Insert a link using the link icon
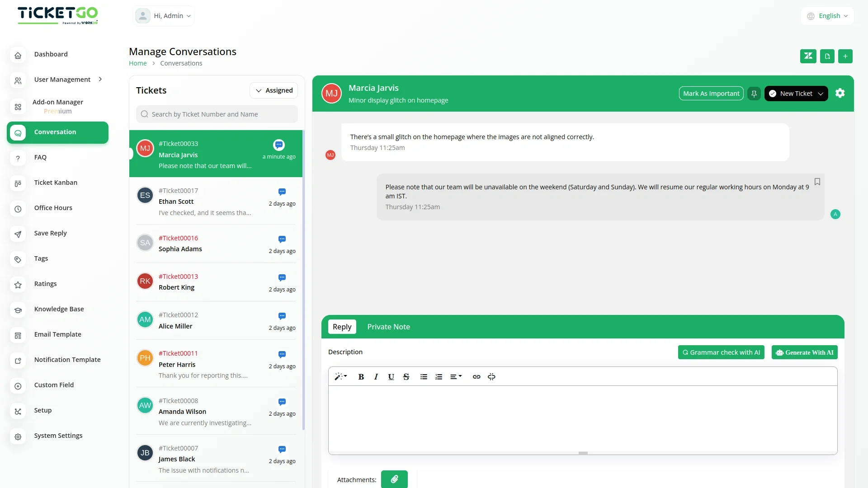The width and height of the screenshot is (868, 488). click(476, 377)
